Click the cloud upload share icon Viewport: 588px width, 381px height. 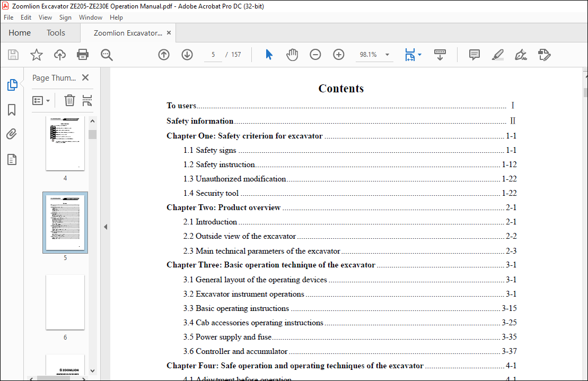coord(59,55)
